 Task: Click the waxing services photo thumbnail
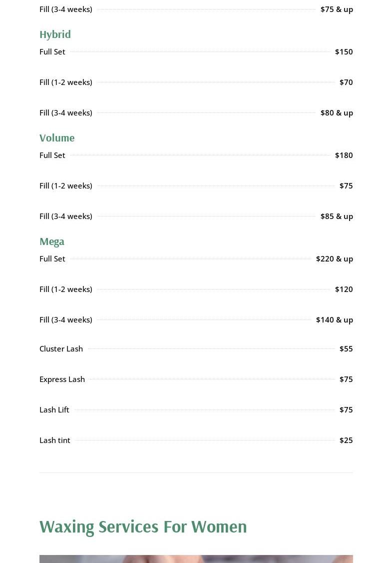[x=196, y=558]
